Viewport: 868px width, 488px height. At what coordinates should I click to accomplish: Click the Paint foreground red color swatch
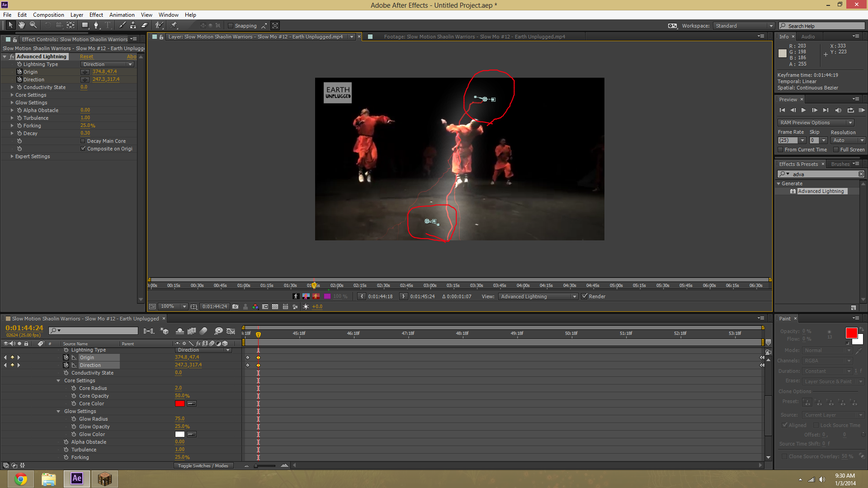point(851,333)
